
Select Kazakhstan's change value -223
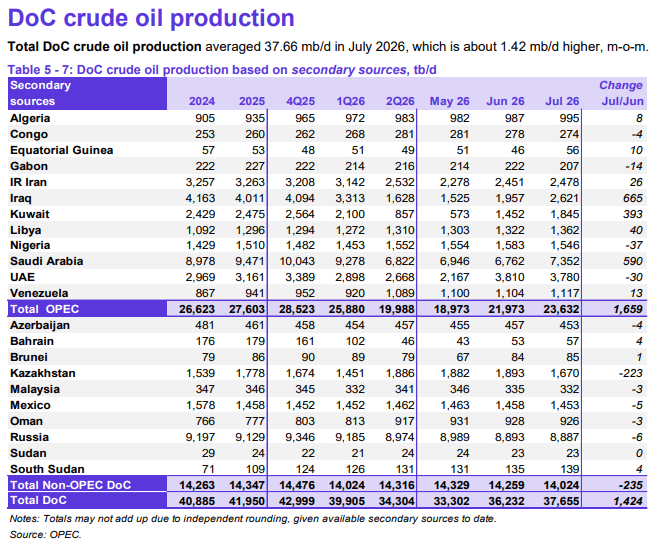pyautogui.click(x=631, y=373)
